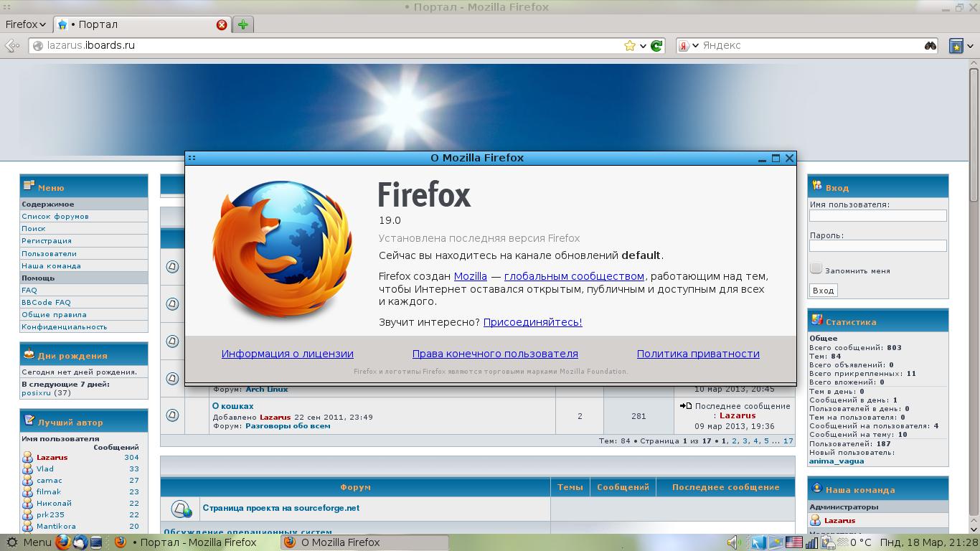Viewport: 980px width, 551px height.
Task: Launch Thunderbird from the taskbar launcher
Action: point(80,542)
